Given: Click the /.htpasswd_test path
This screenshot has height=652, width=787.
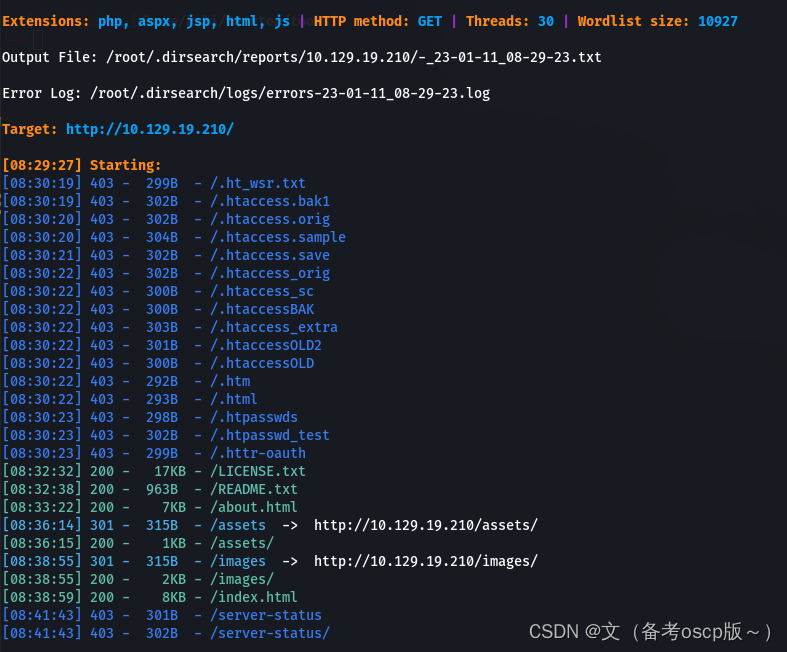Looking at the screenshot, I should [x=269, y=435].
